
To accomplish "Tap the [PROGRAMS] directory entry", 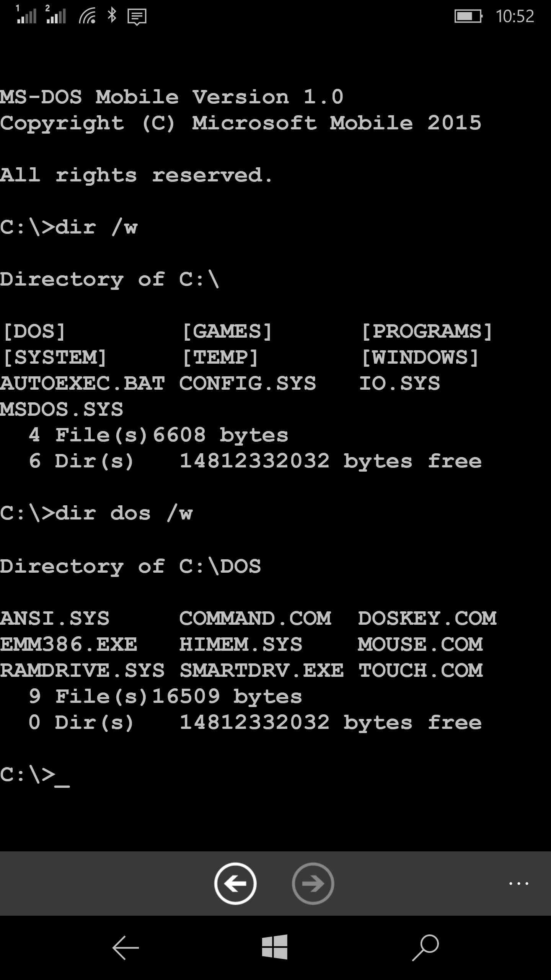I will click(x=427, y=332).
